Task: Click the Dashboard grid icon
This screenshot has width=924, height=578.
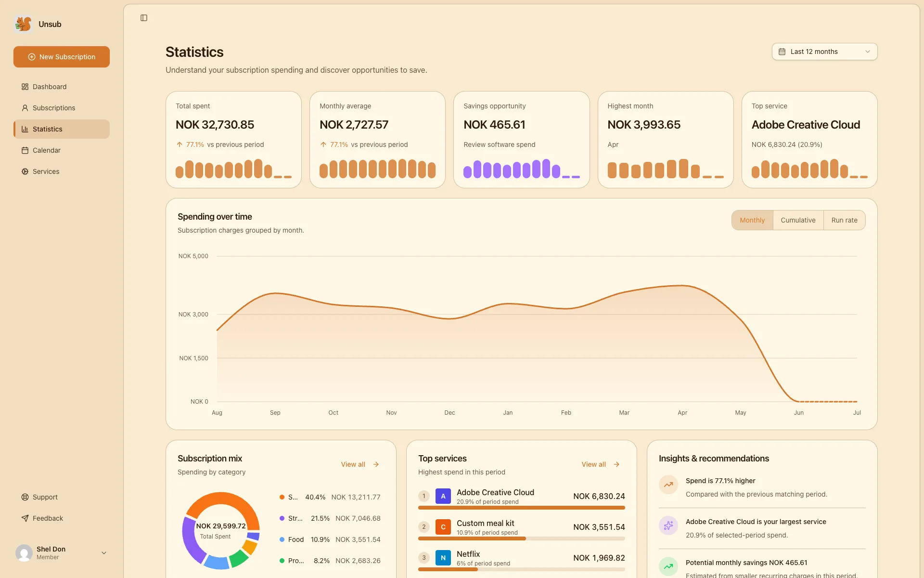Action: click(25, 87)
